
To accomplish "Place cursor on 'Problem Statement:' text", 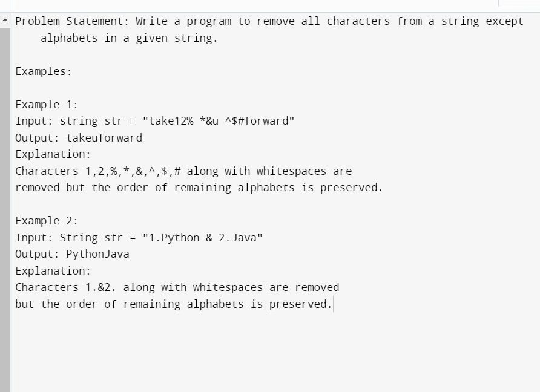I will click(71, 21).
